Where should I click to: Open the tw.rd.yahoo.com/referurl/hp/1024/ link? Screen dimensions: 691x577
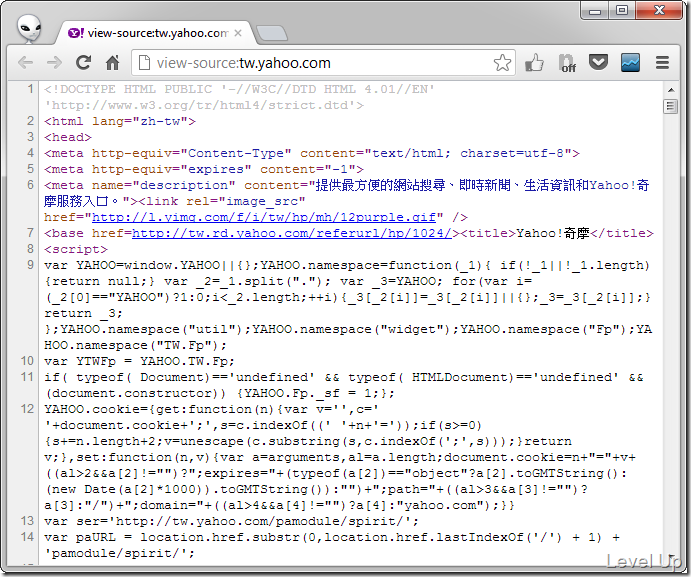[292, 233]
